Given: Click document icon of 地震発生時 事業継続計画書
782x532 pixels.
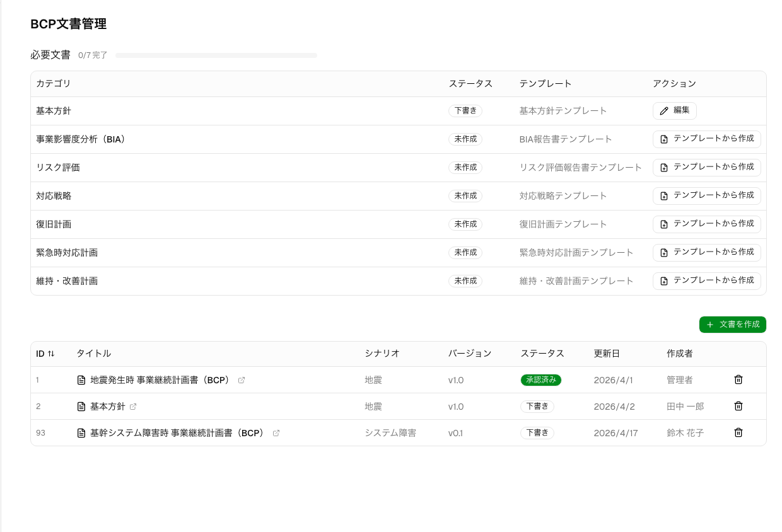Looking at the screenshot, I should (x=81, y=380).
